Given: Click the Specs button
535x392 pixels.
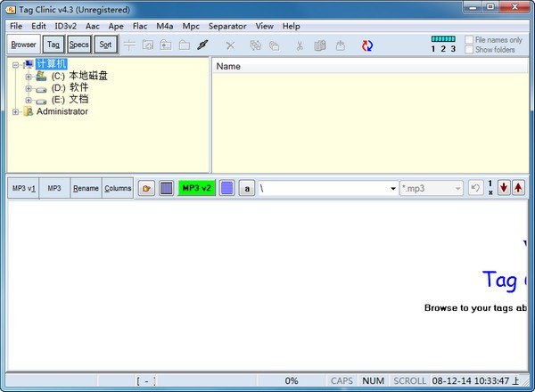Looking at the screenshot, I should tap(79, 45).
